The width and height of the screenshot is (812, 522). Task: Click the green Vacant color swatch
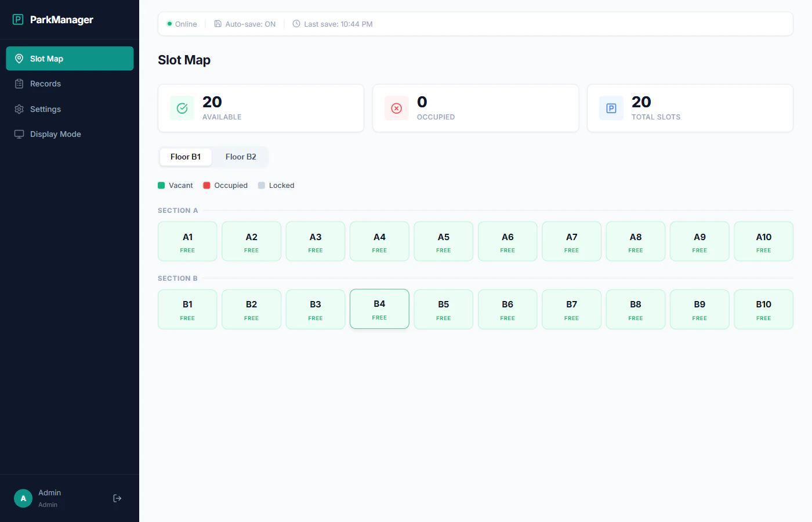(x=161, y=185)
